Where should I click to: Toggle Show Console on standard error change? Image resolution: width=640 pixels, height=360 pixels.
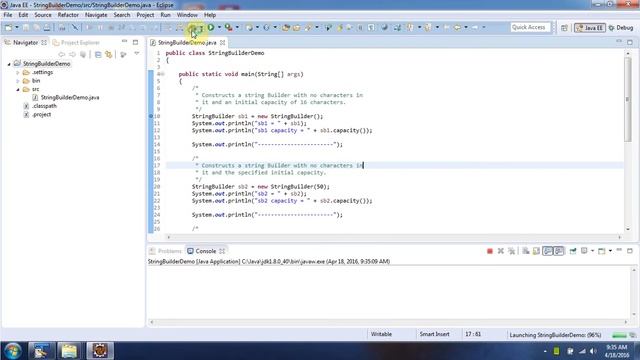pyautogui.click(x=559, y=251)
